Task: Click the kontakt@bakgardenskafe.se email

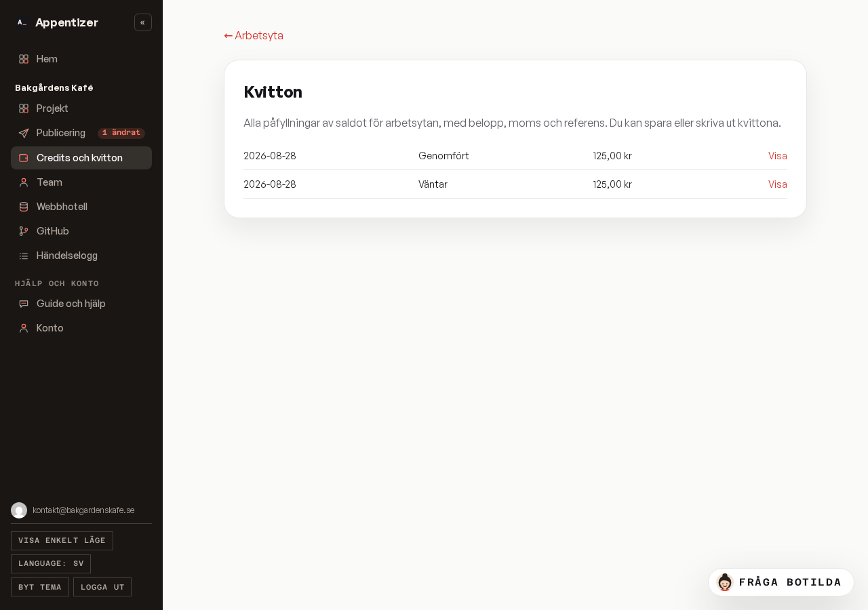Action: click(x=83, y=510)
